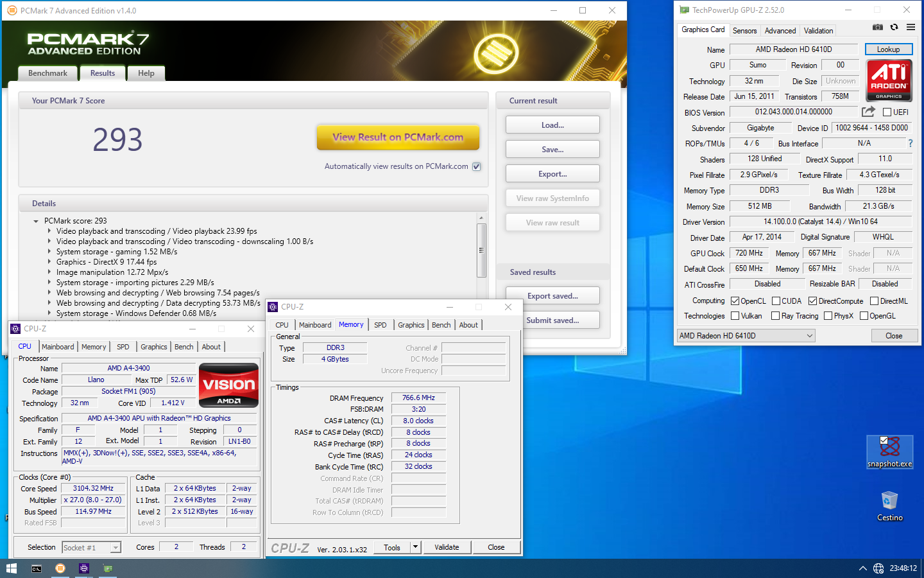This screenshot has width=924, height=578.
Task: Open Command Prompt from the taskbar
Action: (x=37, y=568)
